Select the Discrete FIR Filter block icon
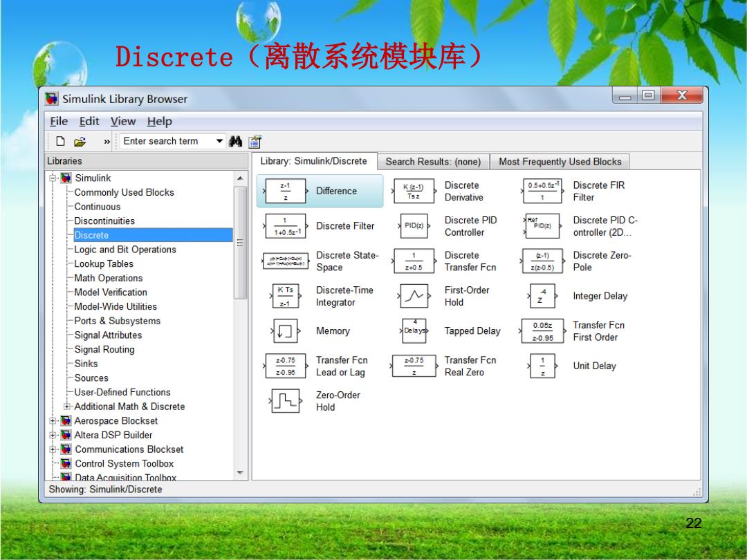The height and width of the screenshot is (560, 747). pyautogui.click(x=543, y=191)
